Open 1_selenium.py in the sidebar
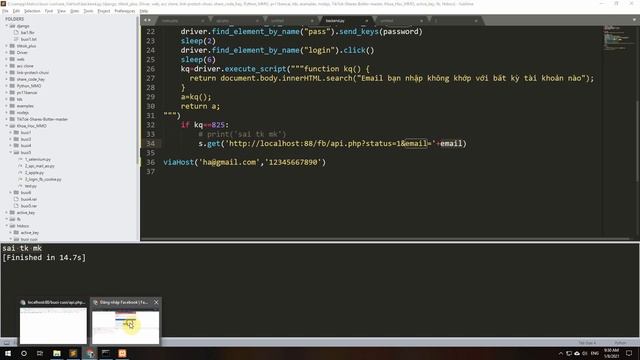 [x=38, y=159]
